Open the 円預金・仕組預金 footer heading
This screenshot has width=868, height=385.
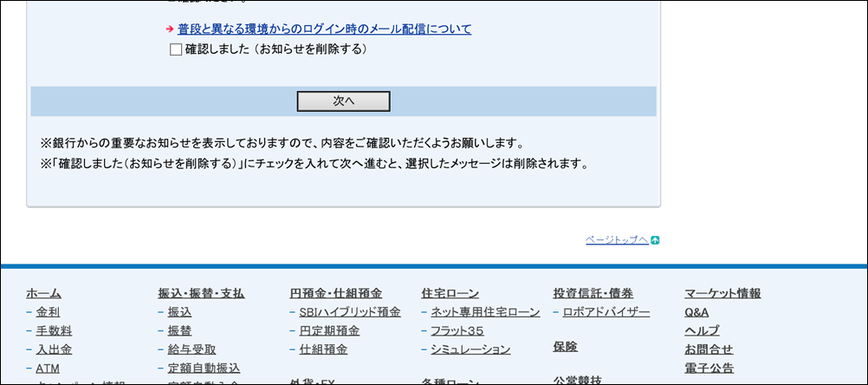coord(336,294)
